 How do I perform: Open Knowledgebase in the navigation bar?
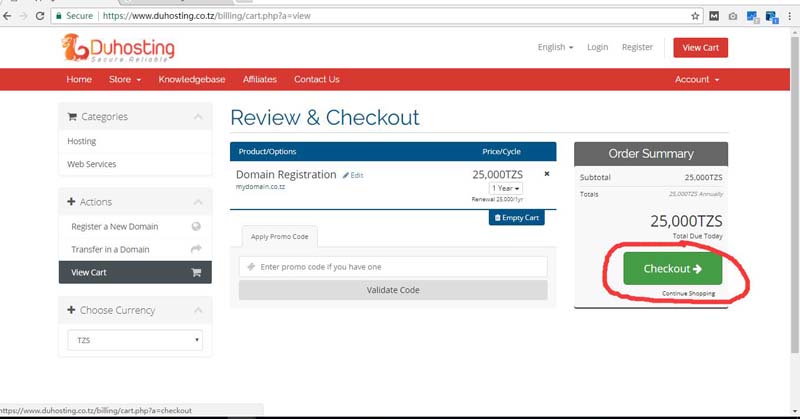point(192,80)
